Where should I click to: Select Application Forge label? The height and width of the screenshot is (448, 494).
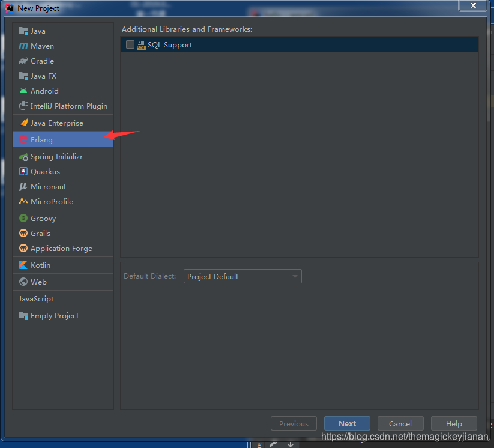(x=61, y=249)
